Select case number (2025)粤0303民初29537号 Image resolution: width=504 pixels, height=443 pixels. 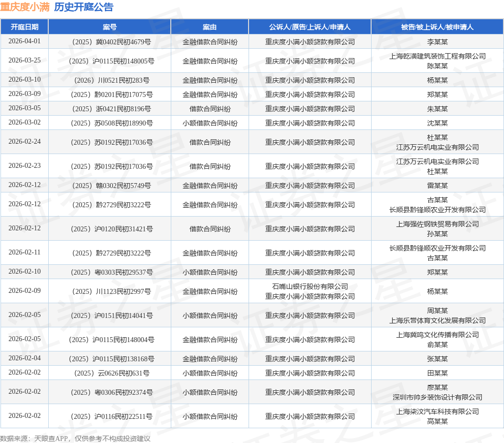tap(110, 272)
